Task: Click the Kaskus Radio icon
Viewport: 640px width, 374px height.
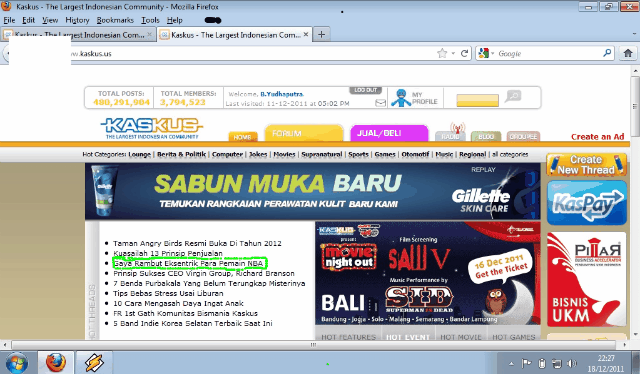Action: (x=450, y=133)
